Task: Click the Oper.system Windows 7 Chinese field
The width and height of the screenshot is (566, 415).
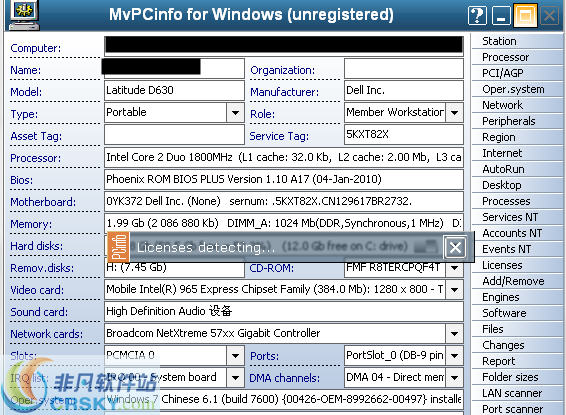Action: click(284, 399)
